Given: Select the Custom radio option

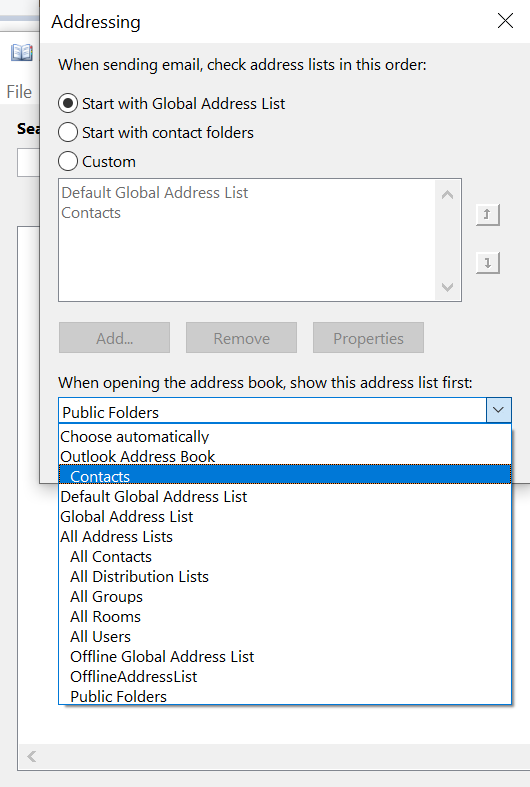Looking at the screenshot, I should point(68,162).
